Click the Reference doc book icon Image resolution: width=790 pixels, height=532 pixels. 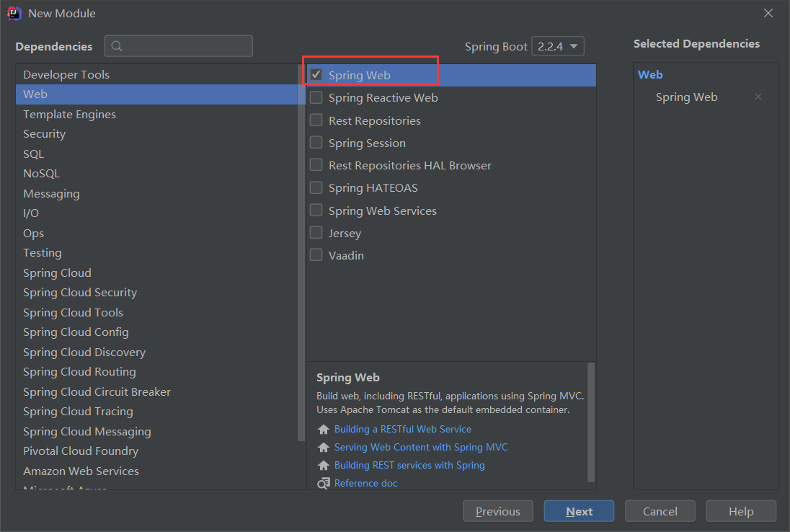(x=324, y=483)
